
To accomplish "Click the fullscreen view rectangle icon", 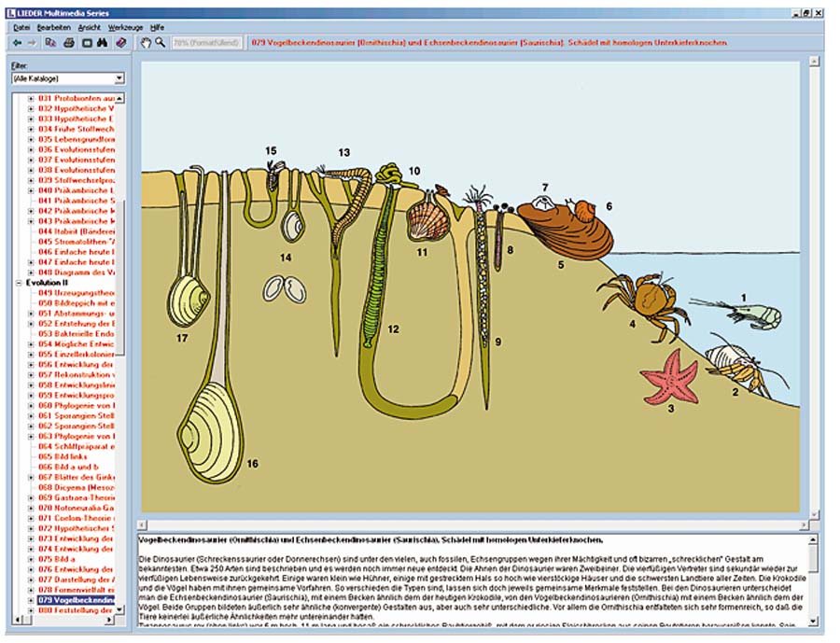I will [x=86, y=43].
